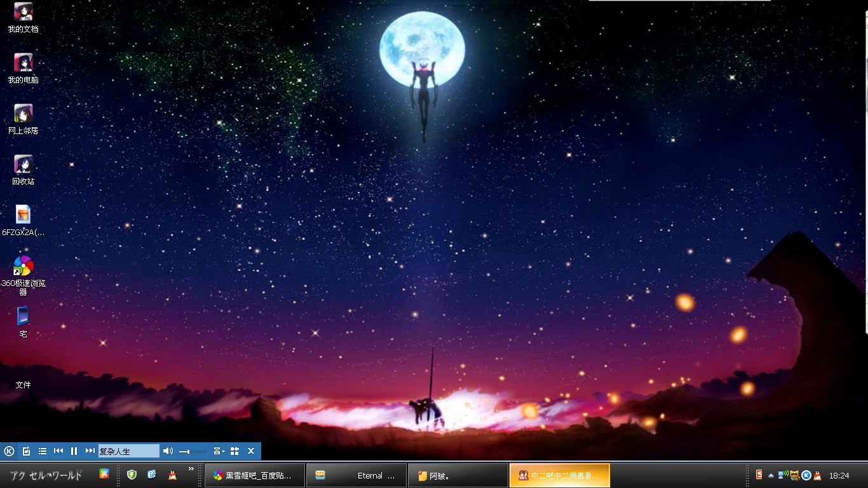Open the play mode dropdown on music bar
This screenshot has width=868, height=488.
(219, 451)
